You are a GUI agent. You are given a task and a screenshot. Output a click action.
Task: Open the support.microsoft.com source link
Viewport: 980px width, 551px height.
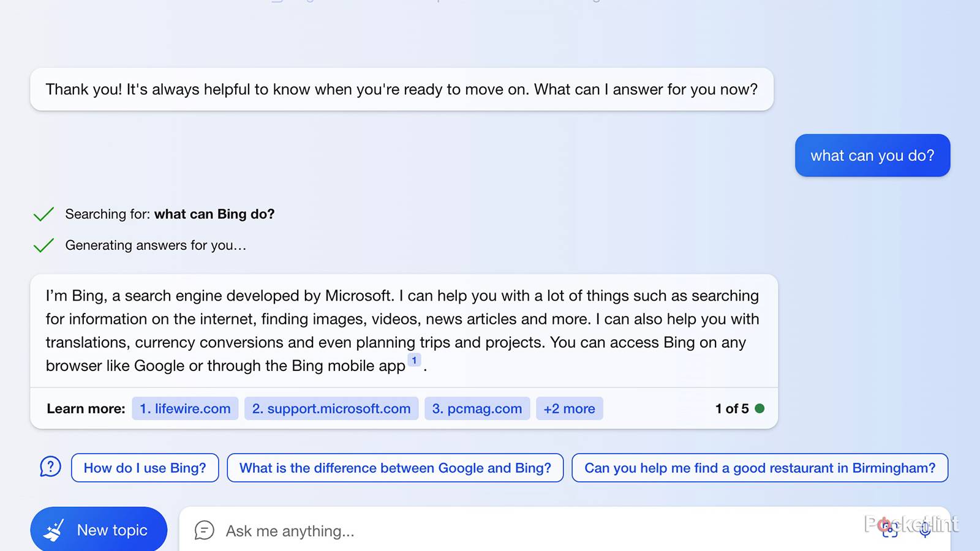coord(331,408)
